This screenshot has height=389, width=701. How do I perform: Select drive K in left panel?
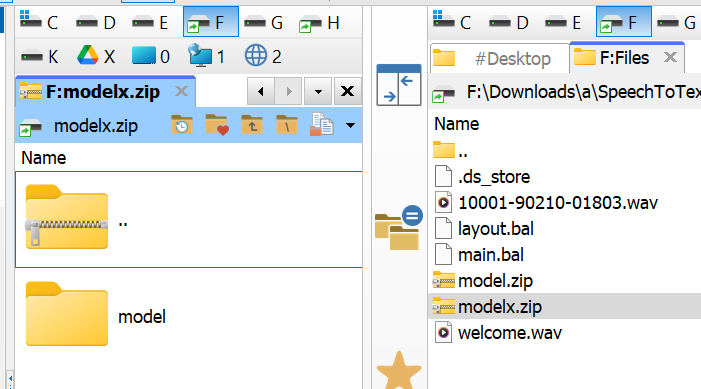pyautogui.click(x=40, y=57)
